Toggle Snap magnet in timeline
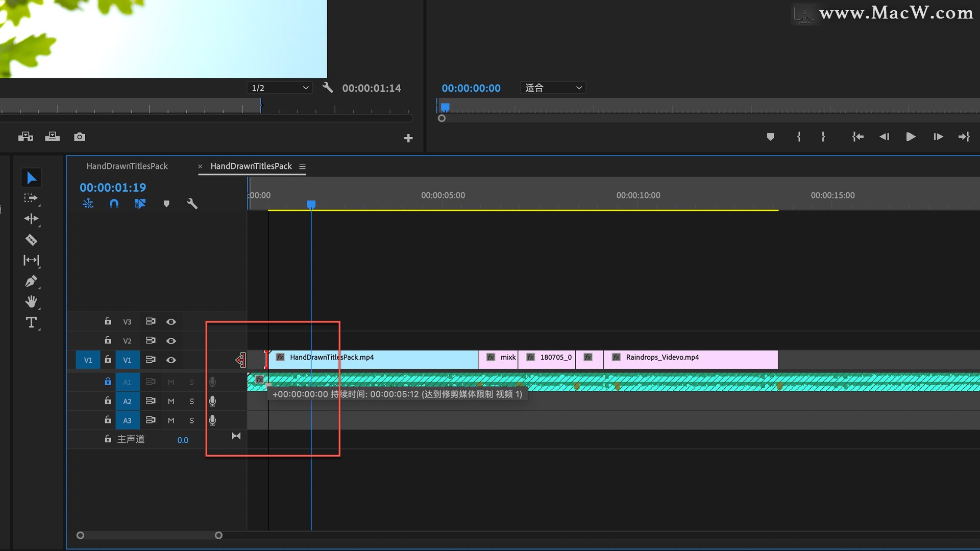This screenshot has width=980, height=551. click(114, 204)
